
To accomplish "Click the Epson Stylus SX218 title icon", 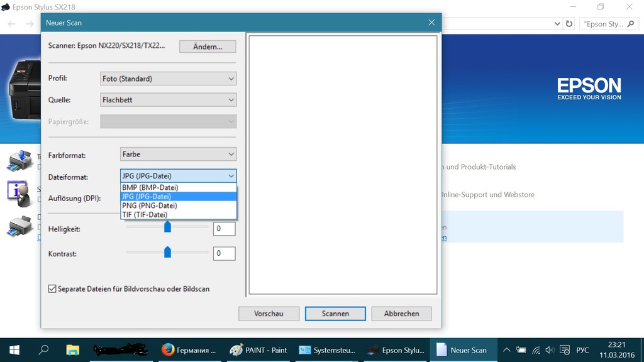I will [5, 7].
